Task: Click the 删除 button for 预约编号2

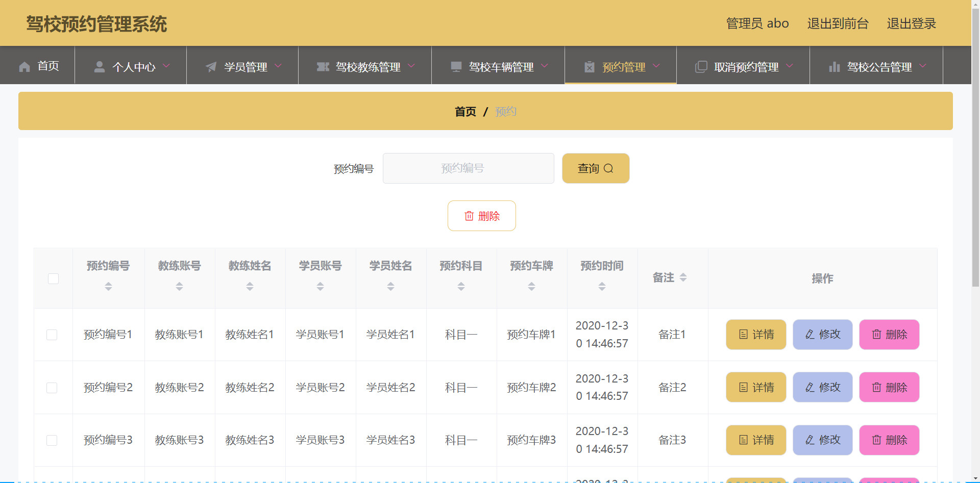Action: (x=889, y=388)
